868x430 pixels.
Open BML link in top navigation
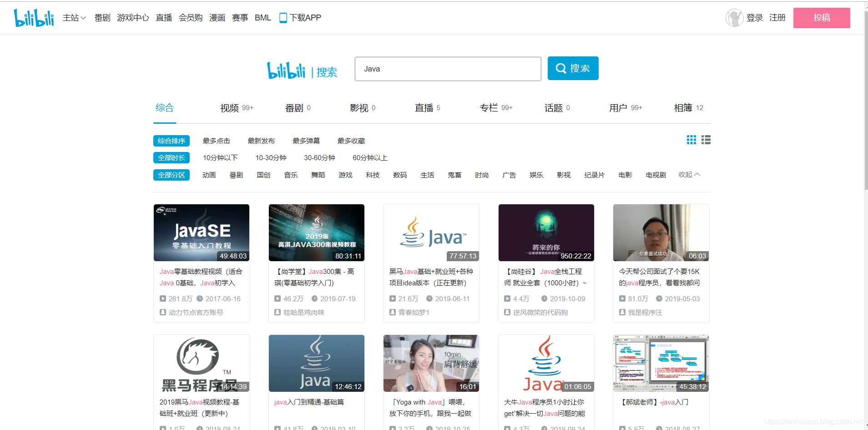[x=263, y=18]
